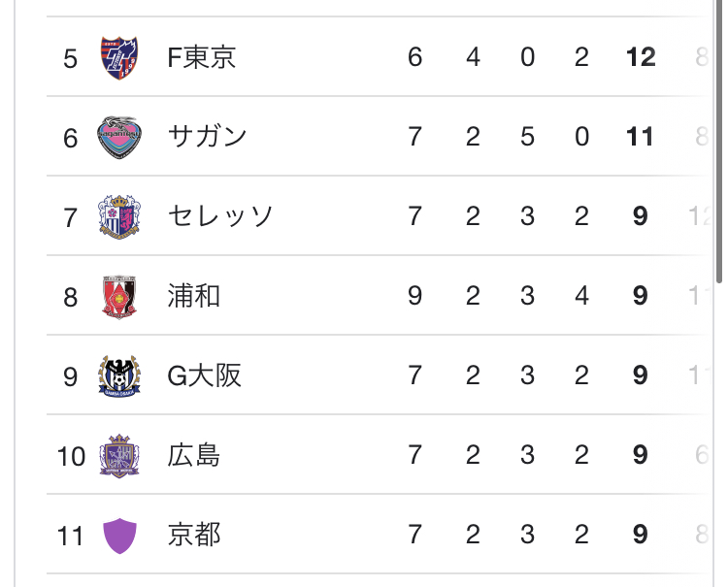The image size is (728, 587).
Task: Click rank number 8 for 浦和
Action: click(x=70, y=296)
